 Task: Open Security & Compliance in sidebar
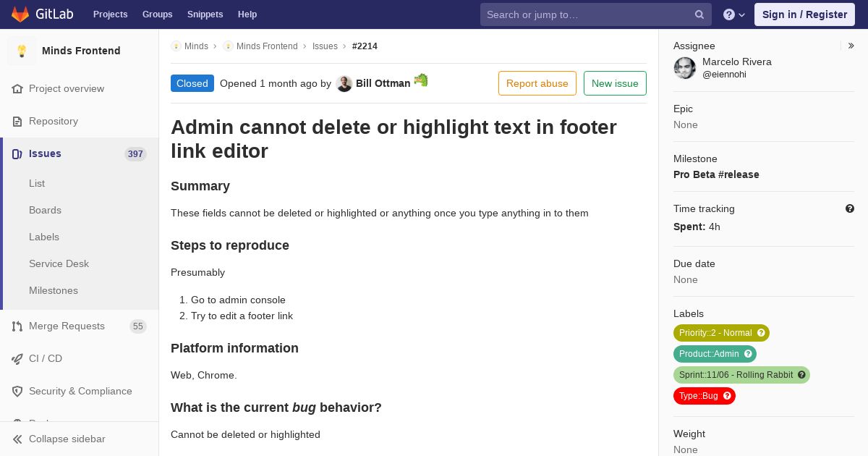80,391
